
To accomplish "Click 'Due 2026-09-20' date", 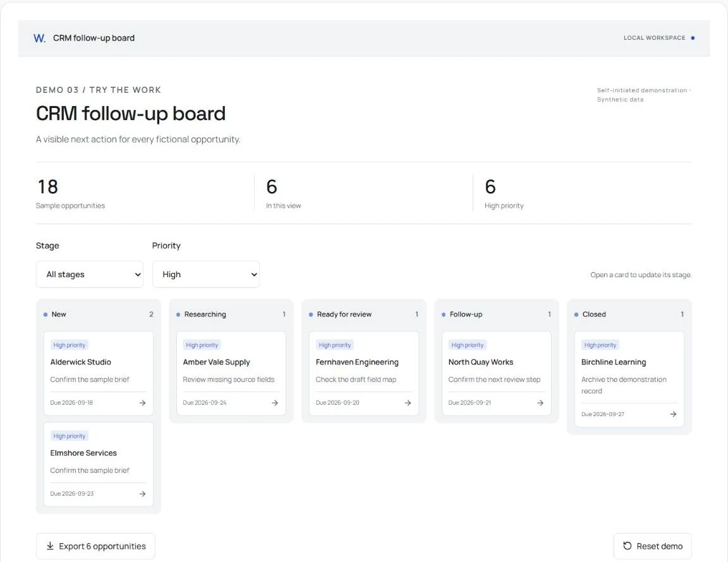I will [337, 403].
